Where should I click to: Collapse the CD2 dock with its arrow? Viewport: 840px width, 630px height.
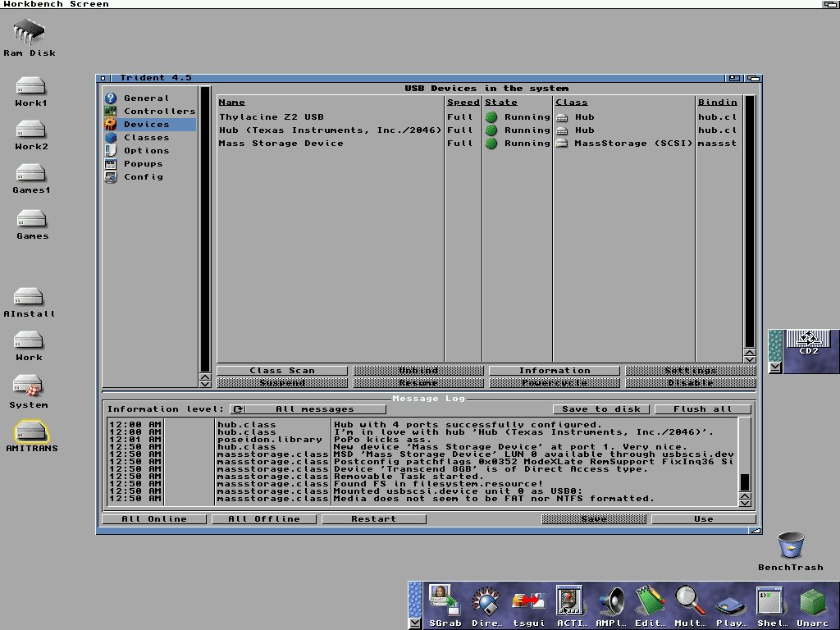click(774, 367)
